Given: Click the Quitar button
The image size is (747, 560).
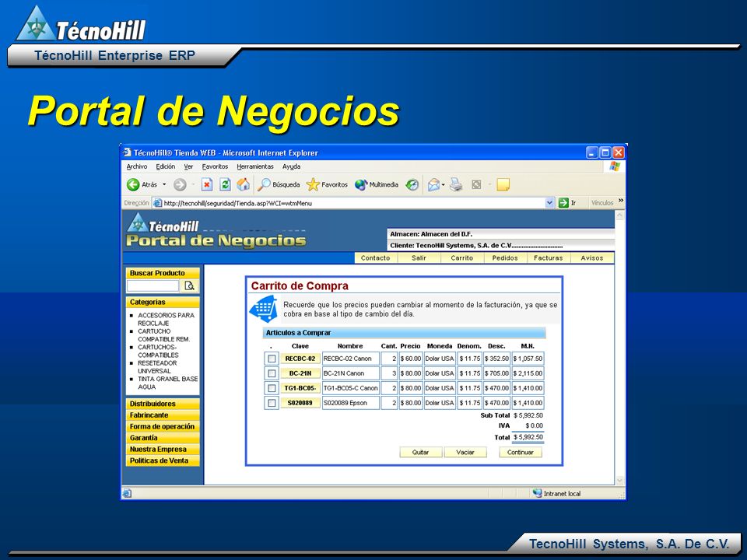Looking at the screenshot, I should pos(421,453).
